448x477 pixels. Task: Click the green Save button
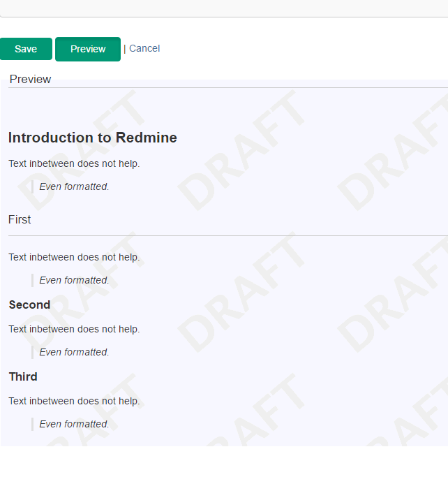[x=26, y=49]
